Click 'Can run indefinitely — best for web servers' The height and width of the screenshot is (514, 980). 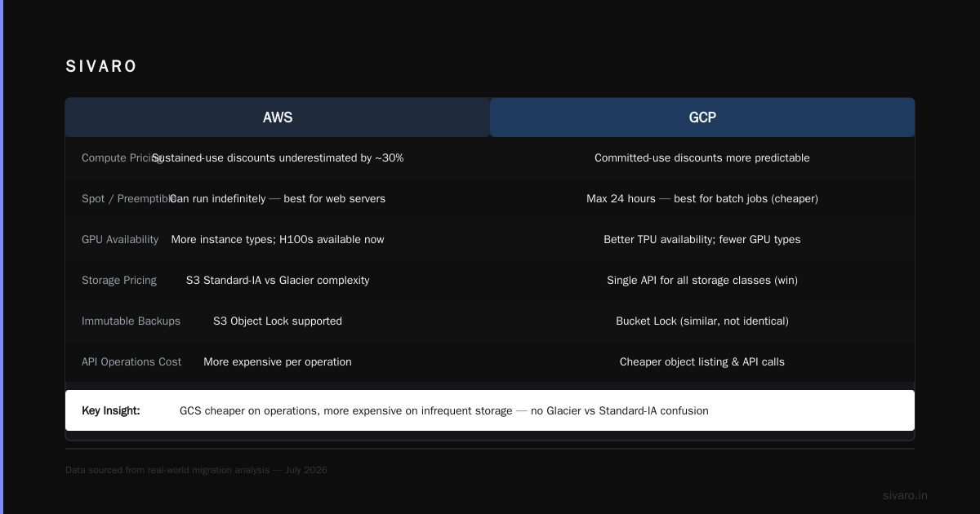(278, 198)
